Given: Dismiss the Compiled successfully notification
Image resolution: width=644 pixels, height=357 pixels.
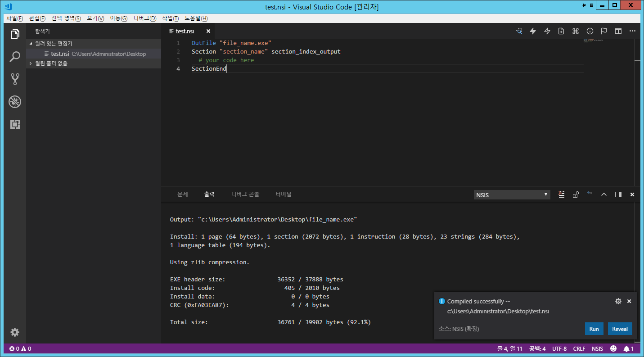Looking at the screenshot, I should (629, 301).
